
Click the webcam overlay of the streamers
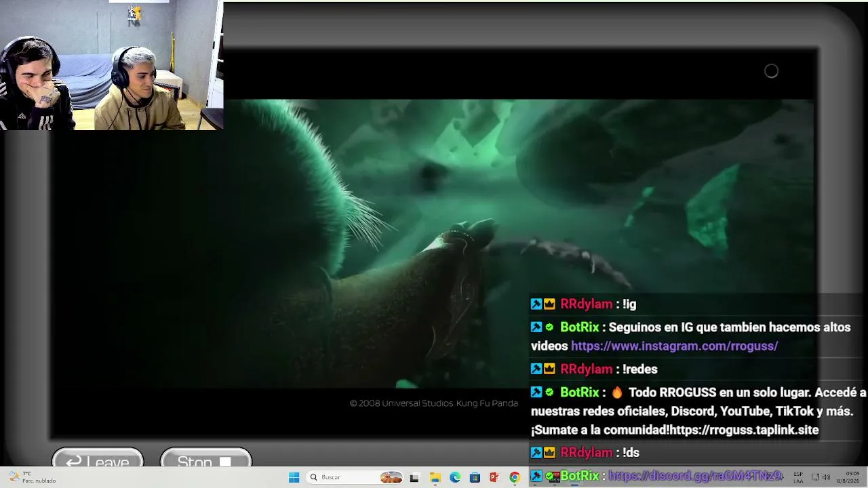pos(112,65)
